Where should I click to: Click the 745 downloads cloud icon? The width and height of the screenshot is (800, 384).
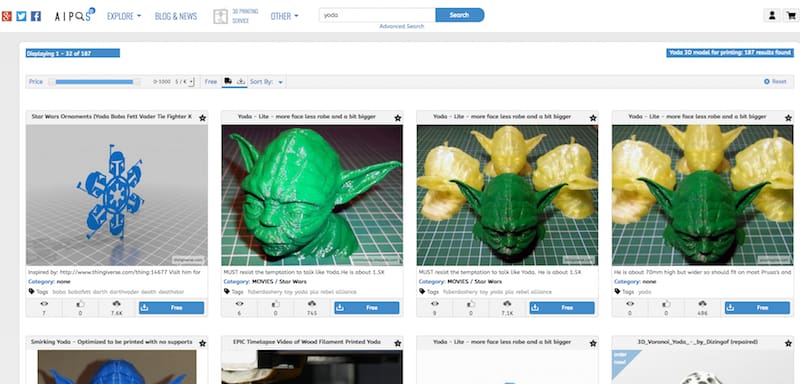point(312,304)
